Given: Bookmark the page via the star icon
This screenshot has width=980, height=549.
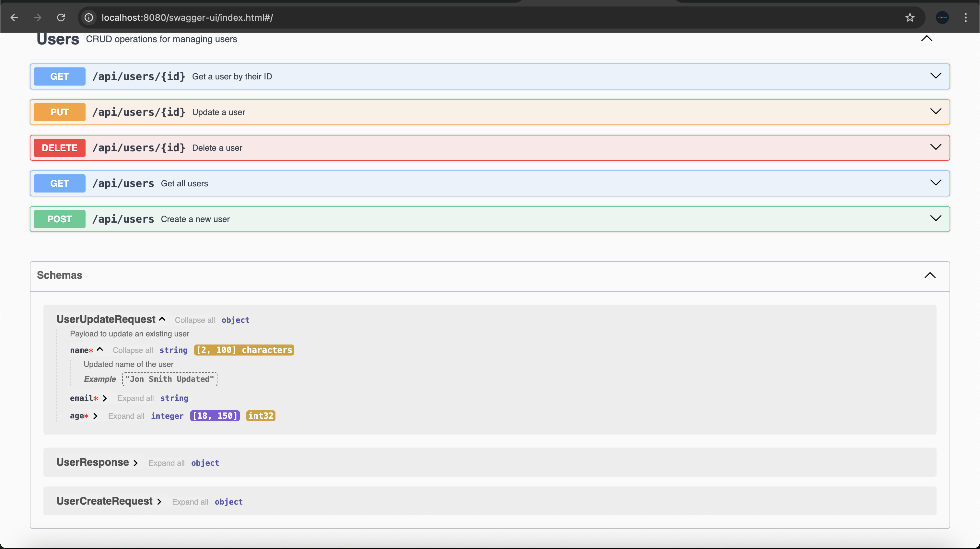Looking at the screenshot, I should 910,18.
